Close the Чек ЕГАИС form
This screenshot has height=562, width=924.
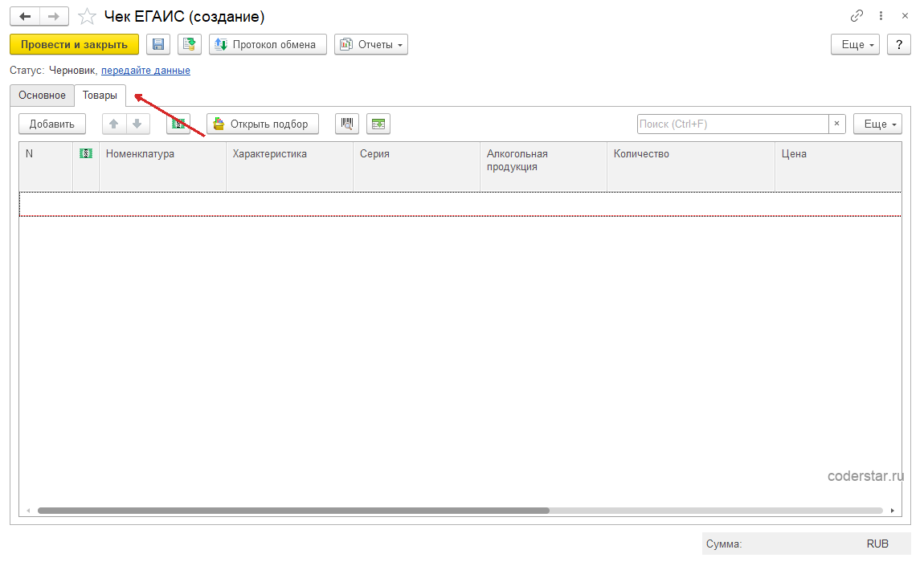click(906, 16)
